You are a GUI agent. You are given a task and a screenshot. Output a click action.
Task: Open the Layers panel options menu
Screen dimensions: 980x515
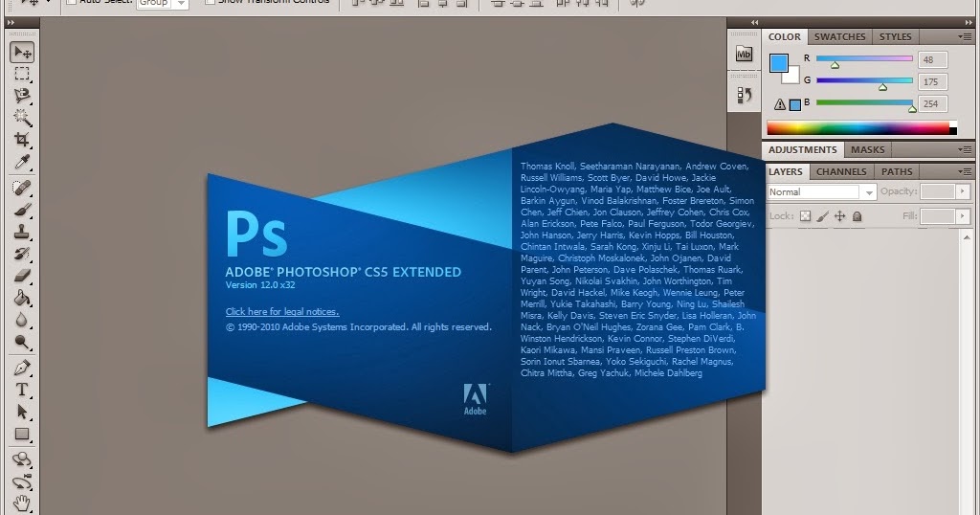point(965,172)
